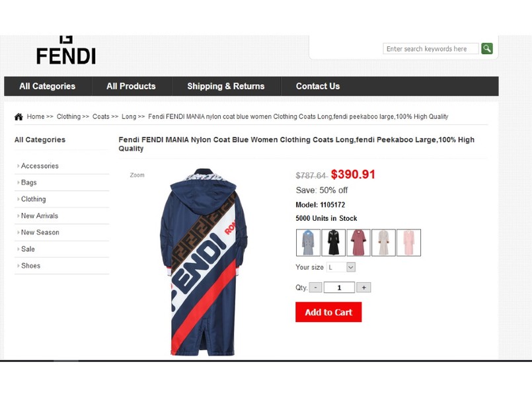The height and width of the screenshot is (398, 532).
Task: Click the Zoom link beside product image
Action: (x=137, y=175)
